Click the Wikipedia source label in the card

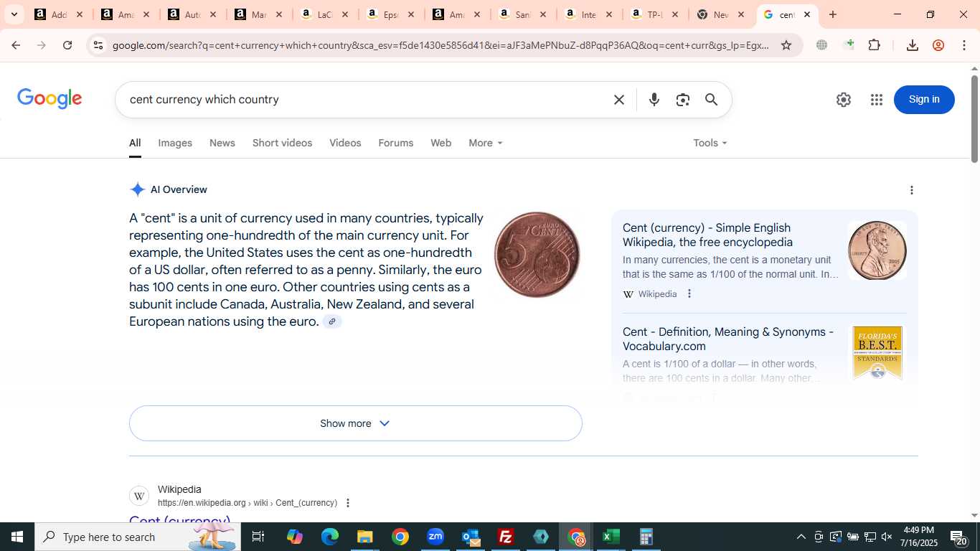point(657,294)
